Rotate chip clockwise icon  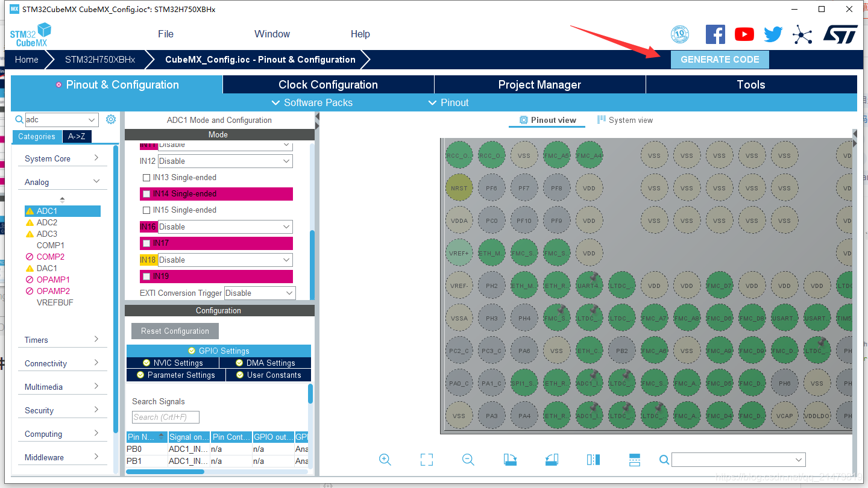pyautogui.click(x=510, y=460)
